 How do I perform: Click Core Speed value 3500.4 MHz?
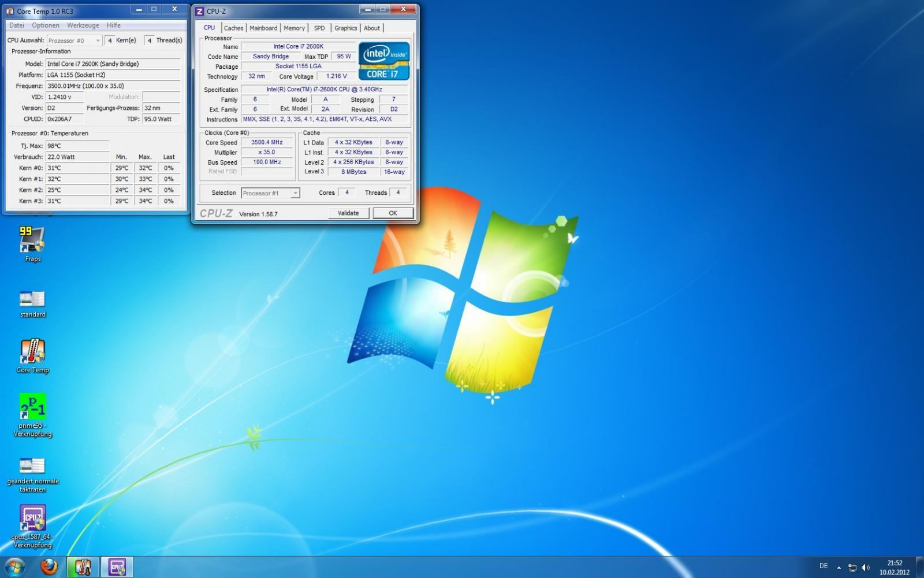267,142
